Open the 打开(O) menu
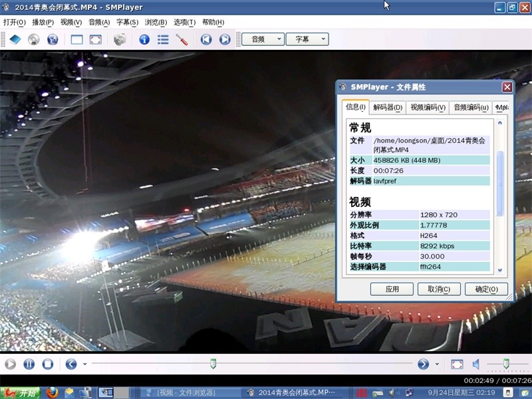 coord(15,23)
